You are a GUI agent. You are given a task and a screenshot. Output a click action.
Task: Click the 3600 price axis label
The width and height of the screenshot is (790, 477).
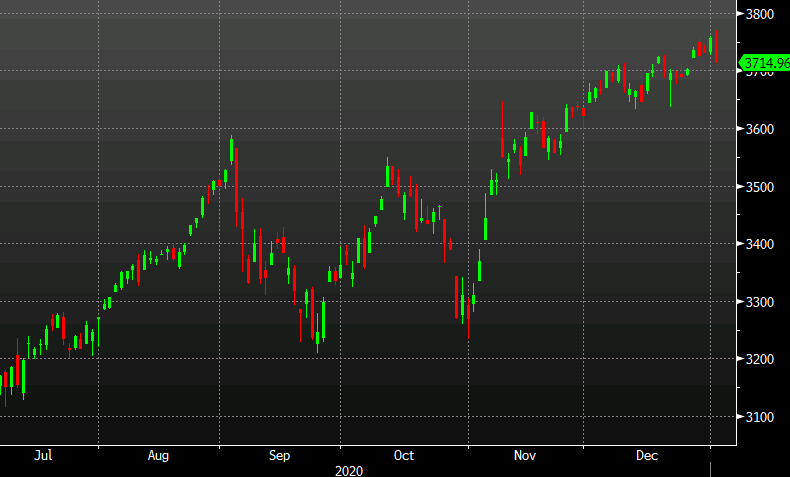click(764, 129)
